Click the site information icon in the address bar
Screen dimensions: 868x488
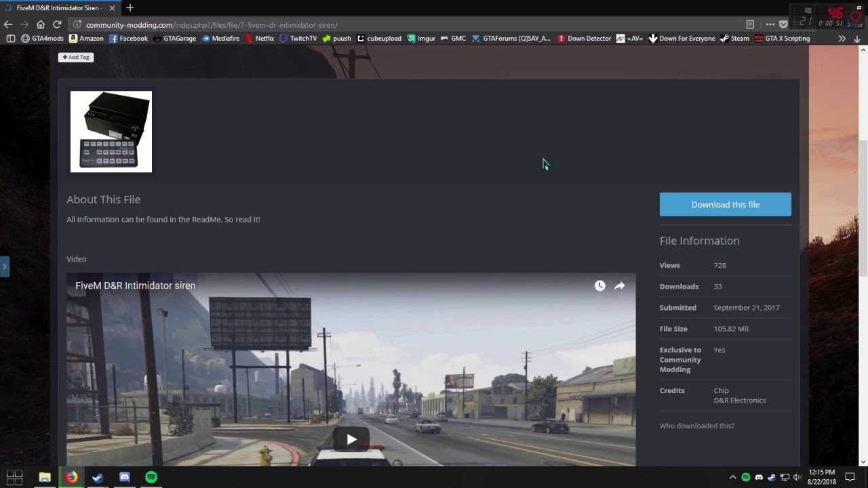77,24
